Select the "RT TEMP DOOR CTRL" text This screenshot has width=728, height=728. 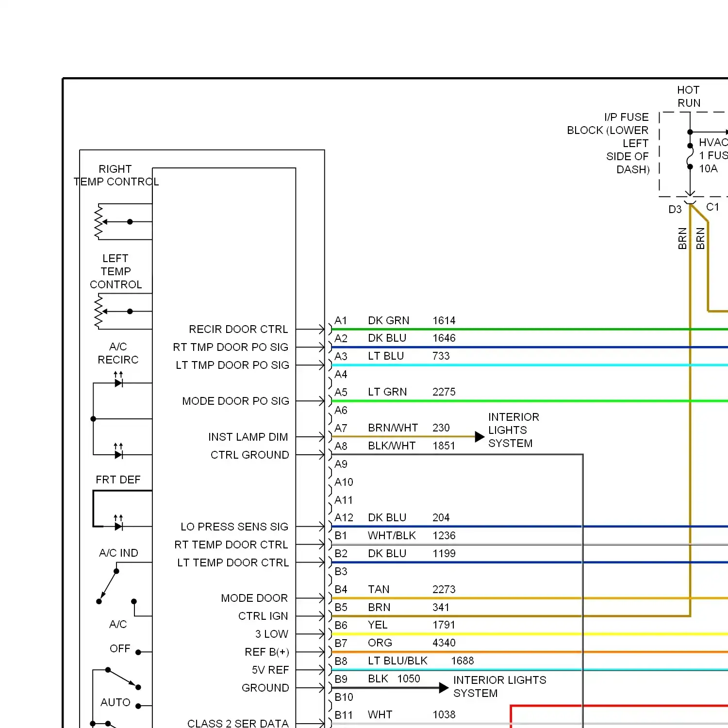pos(231,545)
